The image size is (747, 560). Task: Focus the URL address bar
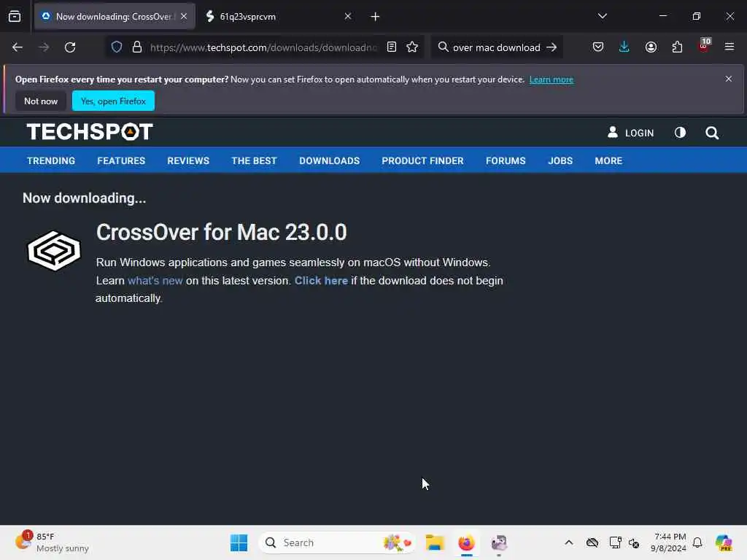click(x=263, y=47)
